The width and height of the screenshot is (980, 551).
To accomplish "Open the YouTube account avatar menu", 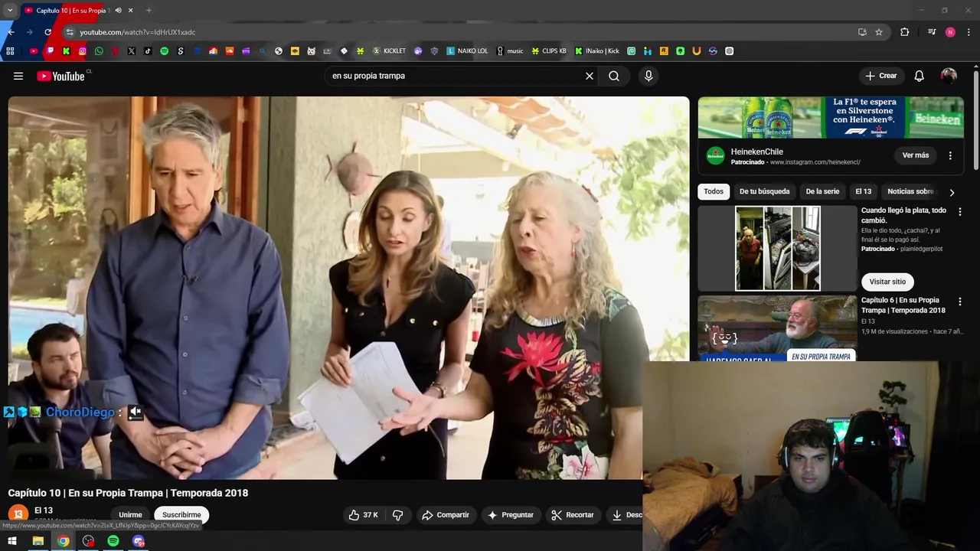I will [x=949, y=76].
